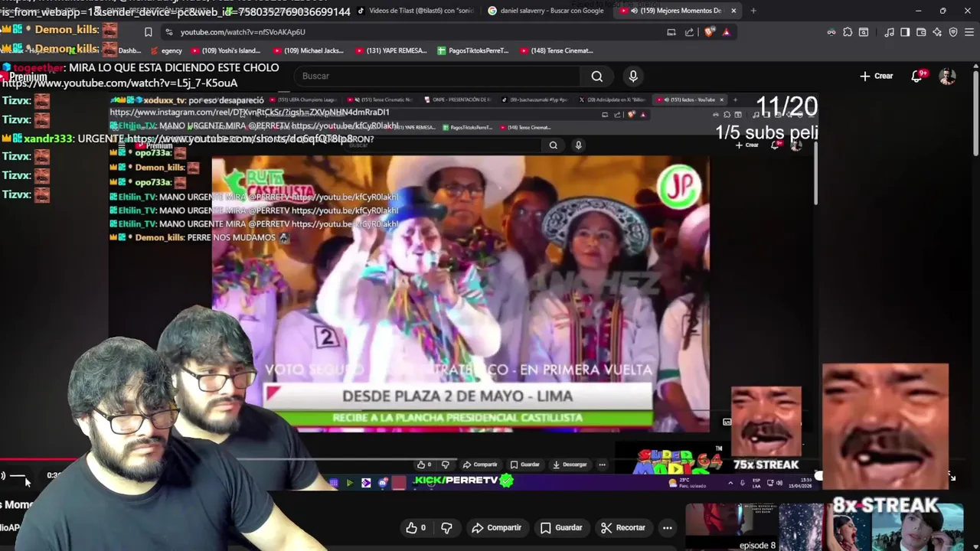
Task: Open the Brave Shields lion icon
Action: click(x=708, y=32)
